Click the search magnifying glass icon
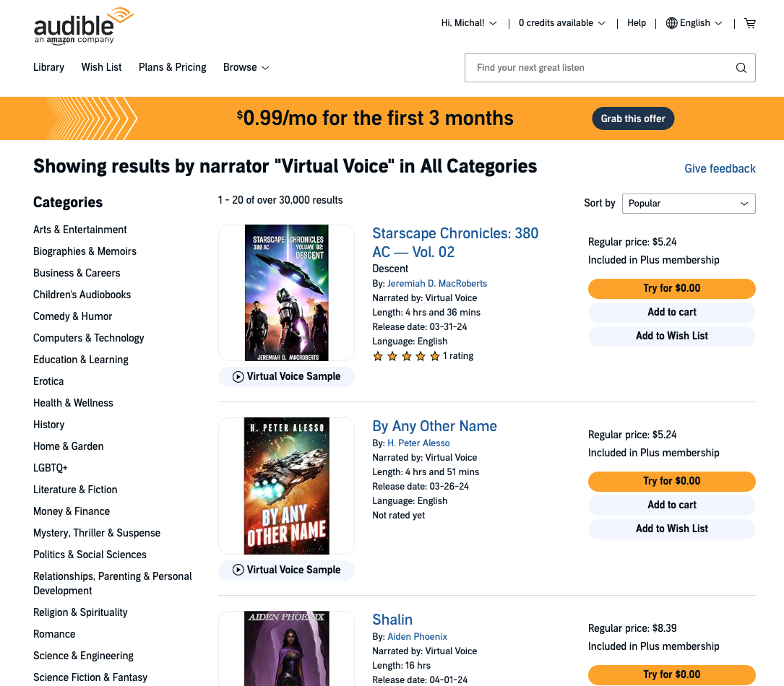The image size is (784, 686). tap(741, 67)
